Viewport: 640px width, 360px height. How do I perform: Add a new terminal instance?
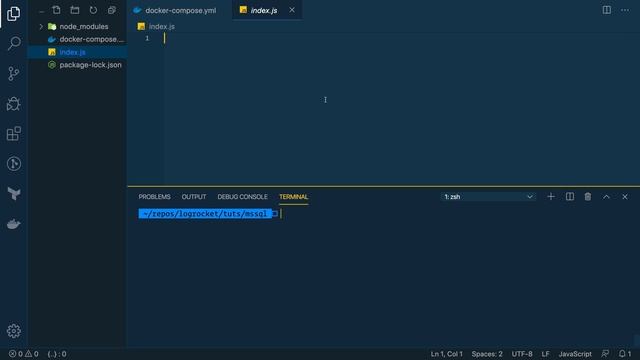point(551,197)
